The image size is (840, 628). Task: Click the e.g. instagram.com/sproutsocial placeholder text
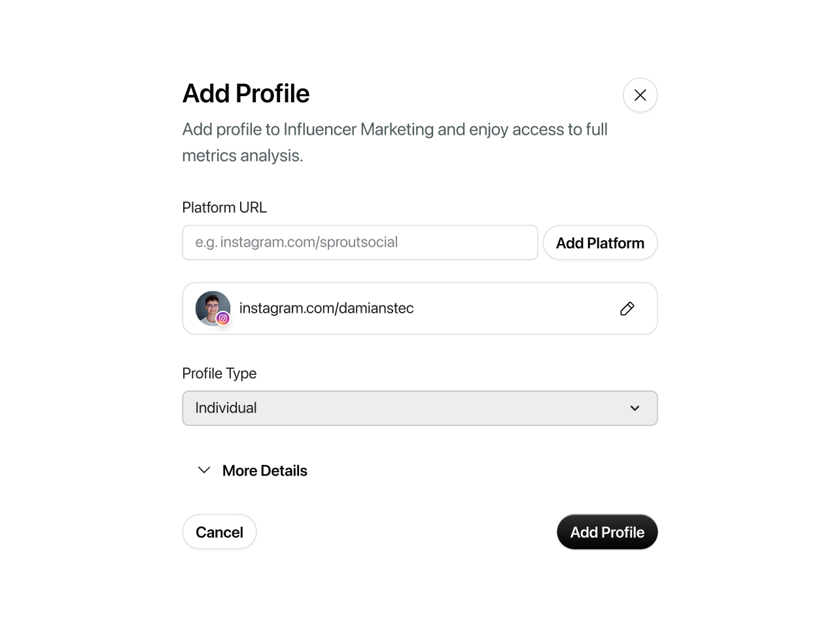pyautogui.click(x=296, y=242)
